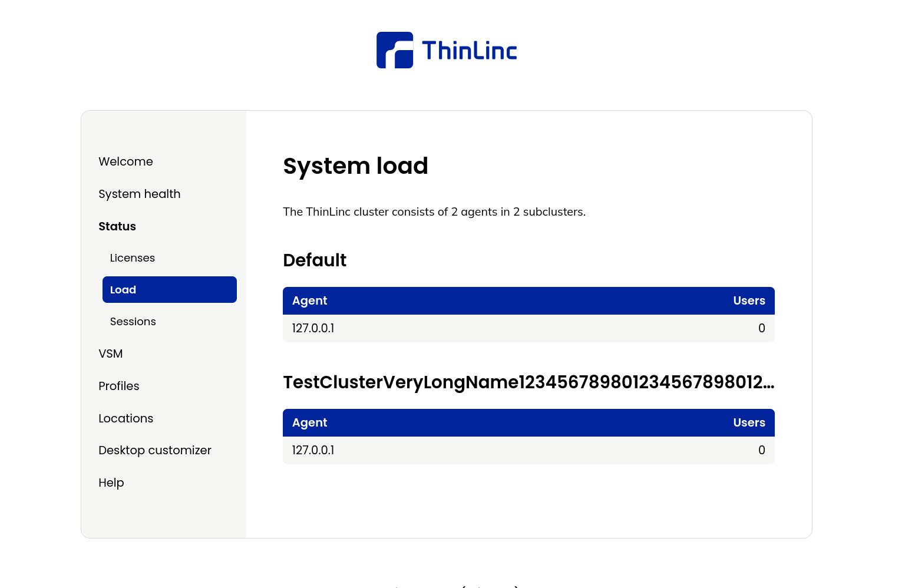Open the Licenses status page
The image size is (905, 588).
tap(133, 258)
